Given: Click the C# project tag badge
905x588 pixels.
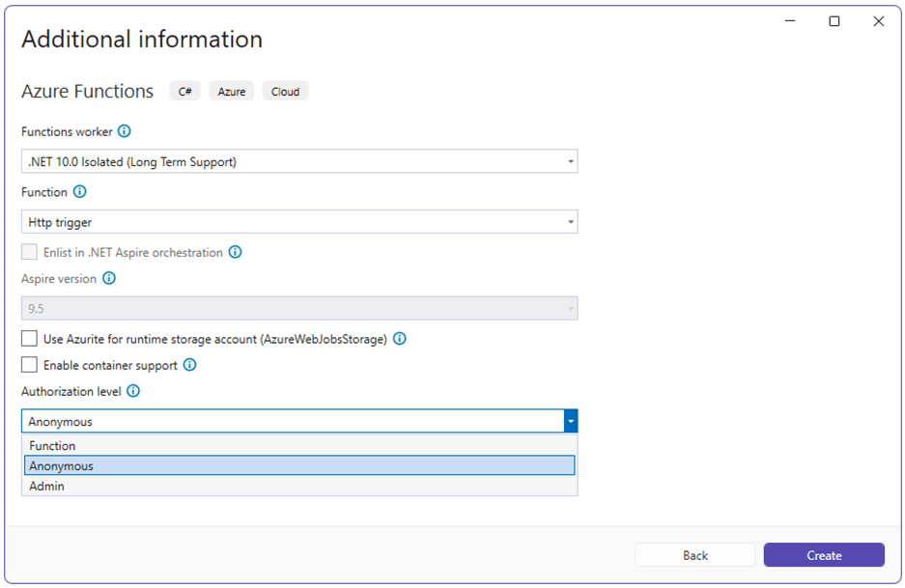Looking at the screenshot, I should coord(184,91).
